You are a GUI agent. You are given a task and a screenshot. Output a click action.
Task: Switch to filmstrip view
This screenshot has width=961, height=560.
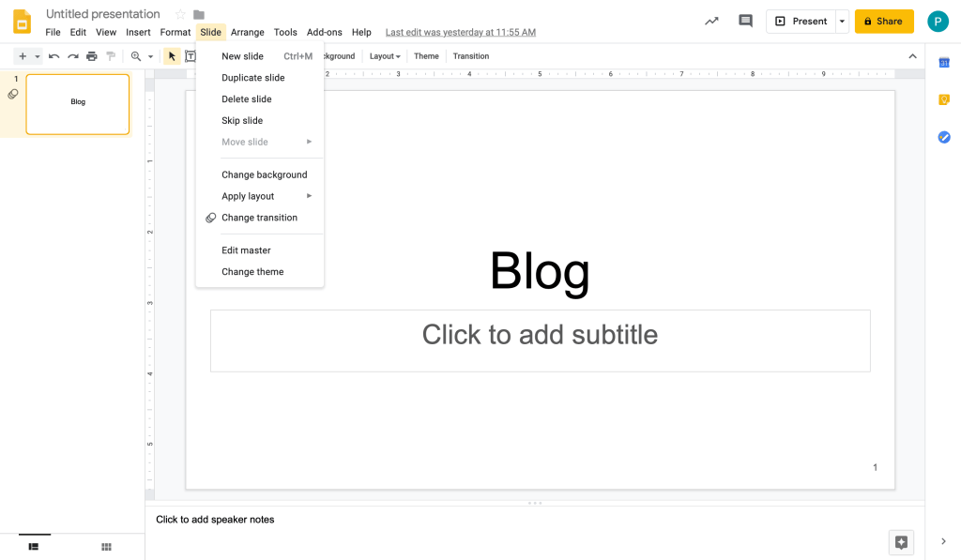pos(34,547)
